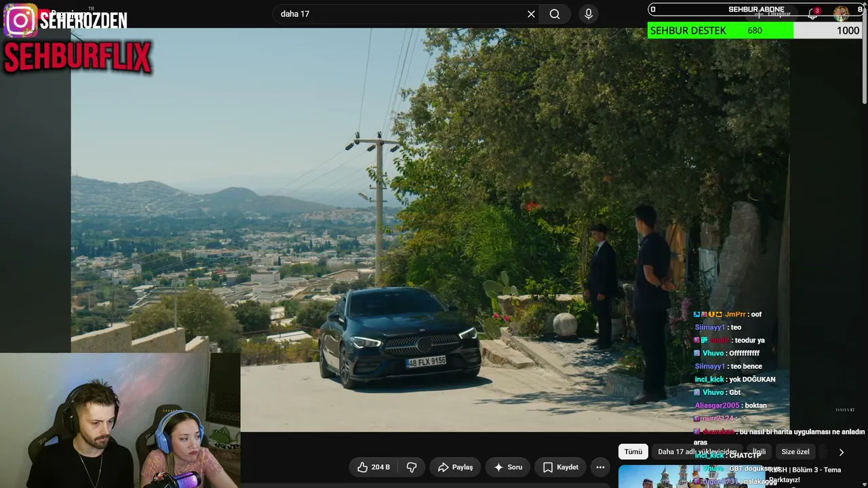Image resolution: width=868 pixels, height=488 pixels.
Task: Click the Oluştur create button
Action: click(773, 14)
